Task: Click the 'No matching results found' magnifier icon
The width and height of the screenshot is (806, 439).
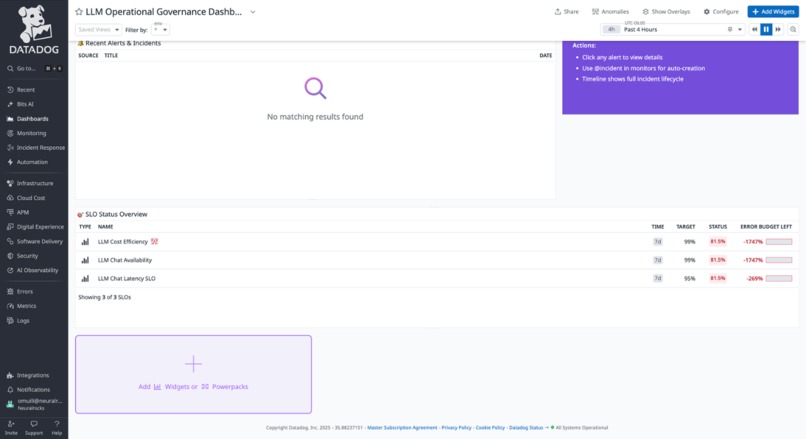Action: click(x=315, y=88)
